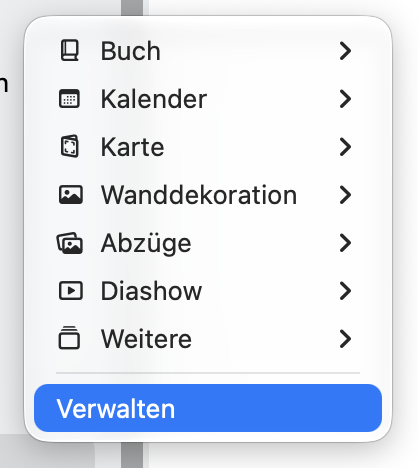
Task: Click the play icon beside Diashow
Action: (x=71, y=291)
